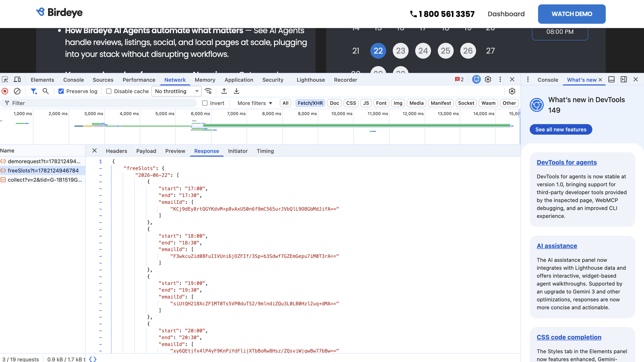
Task: Switch to the Headers tab
Action: click(116, 151)
